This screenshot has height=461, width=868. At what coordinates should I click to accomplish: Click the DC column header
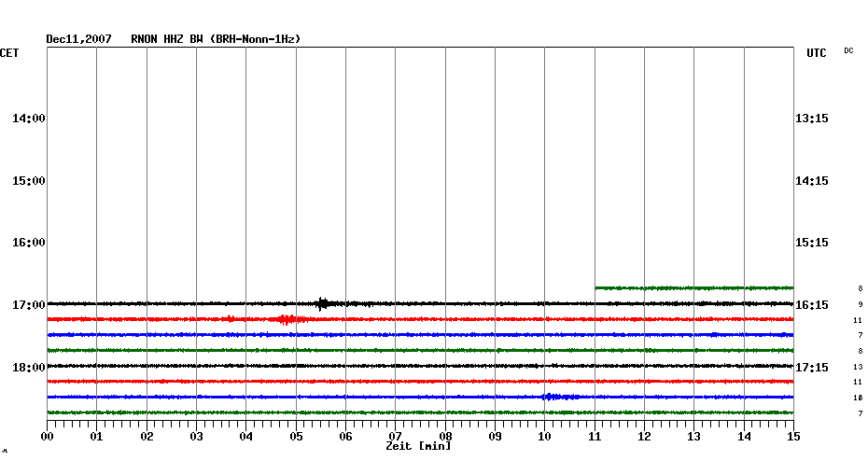848,51
